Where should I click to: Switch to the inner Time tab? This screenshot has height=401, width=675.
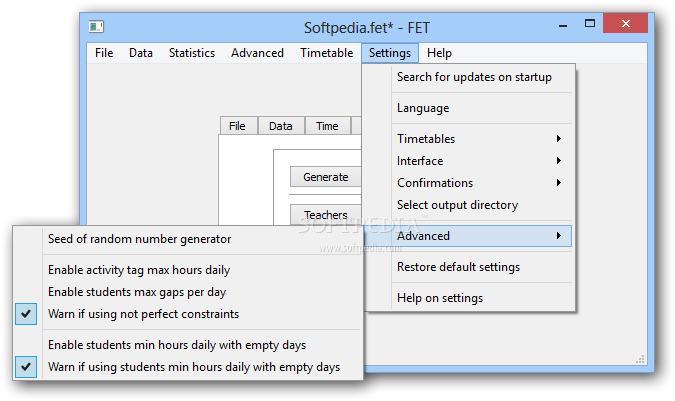tap(327, 126)
